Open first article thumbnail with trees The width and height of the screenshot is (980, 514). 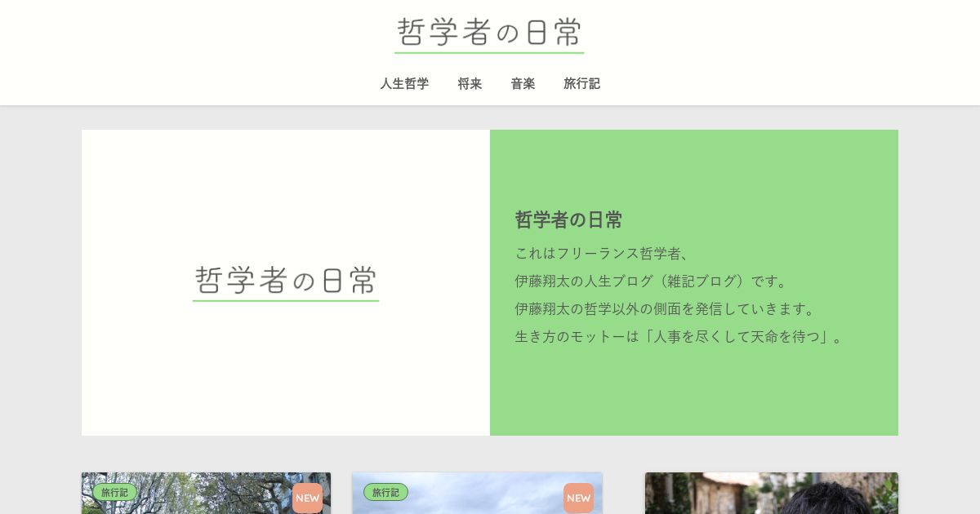tap(206, 493)
